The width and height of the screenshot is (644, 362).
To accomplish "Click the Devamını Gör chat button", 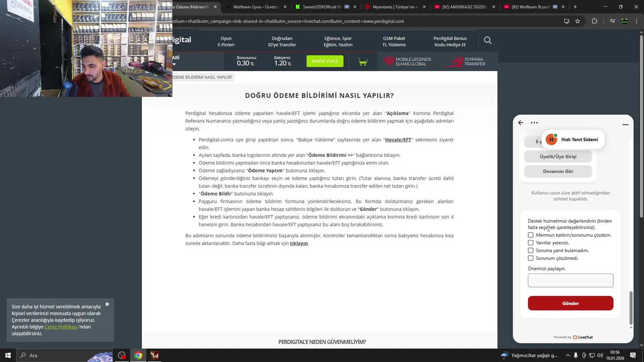I will tap(558, 171).
